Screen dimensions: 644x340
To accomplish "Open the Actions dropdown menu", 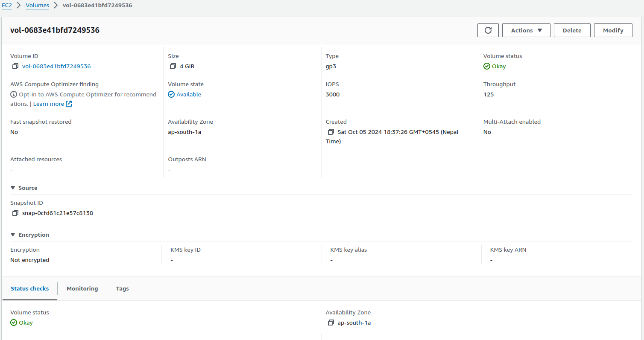I will (x=526, y=30).
